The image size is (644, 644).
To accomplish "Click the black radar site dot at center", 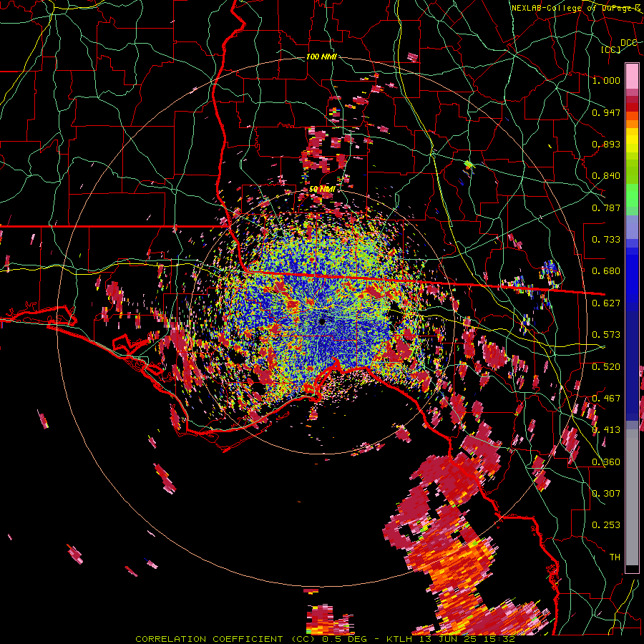I will 322,321.
